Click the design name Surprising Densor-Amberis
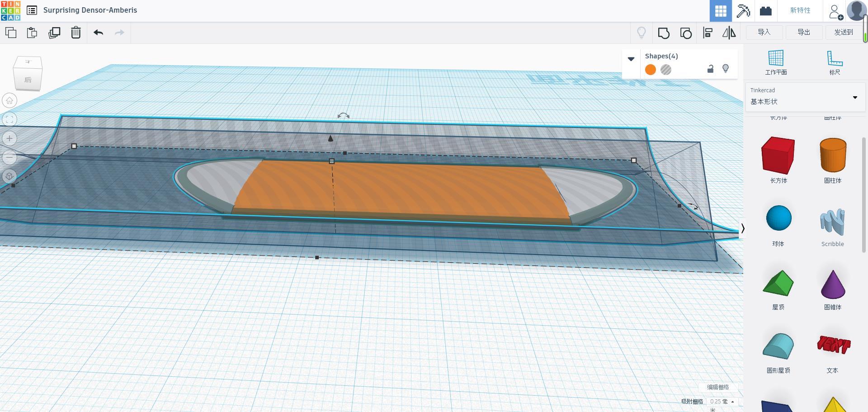868x412 pixels. click(90, 10)
